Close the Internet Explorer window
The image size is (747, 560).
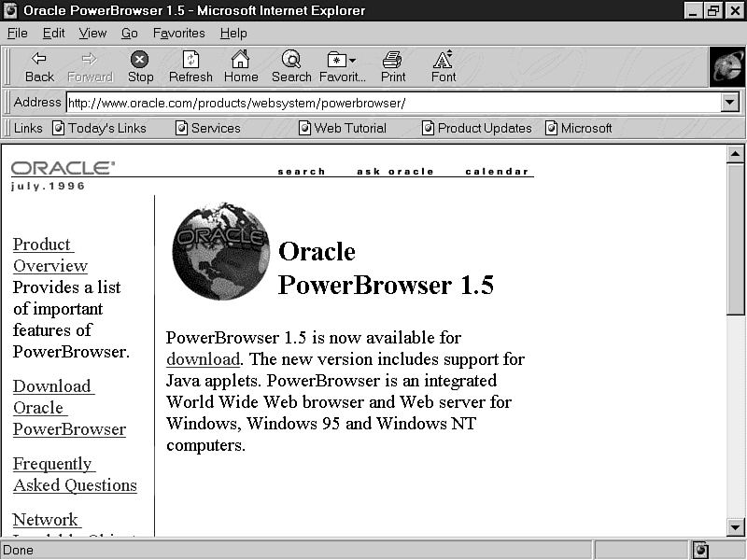pyautogui.click(x=734, y=10)
